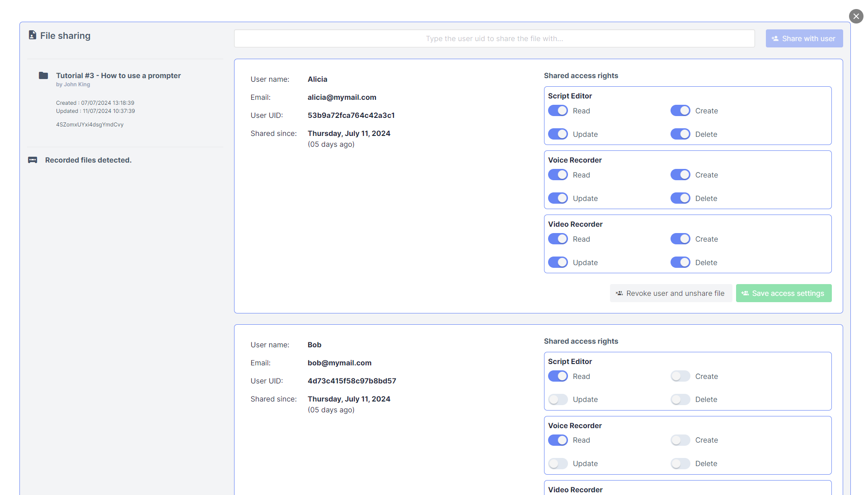Click the user uid input field
868x495 pixels.
(494, 38)
